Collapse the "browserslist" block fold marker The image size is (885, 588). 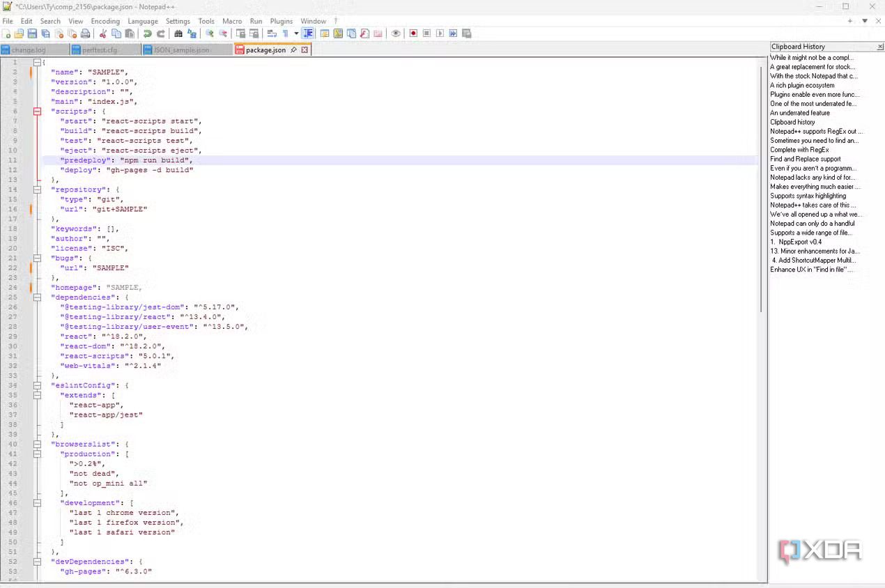click(38, 444)
